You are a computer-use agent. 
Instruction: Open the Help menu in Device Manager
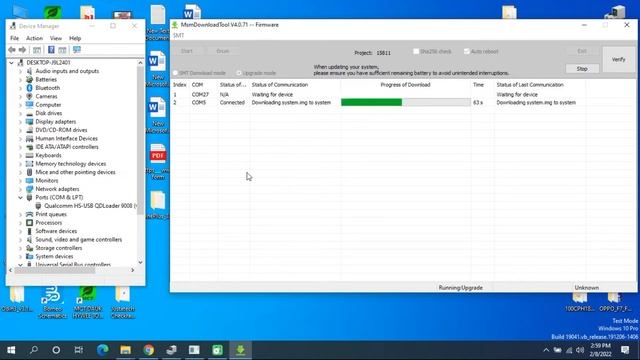click(x=75, y=38)
